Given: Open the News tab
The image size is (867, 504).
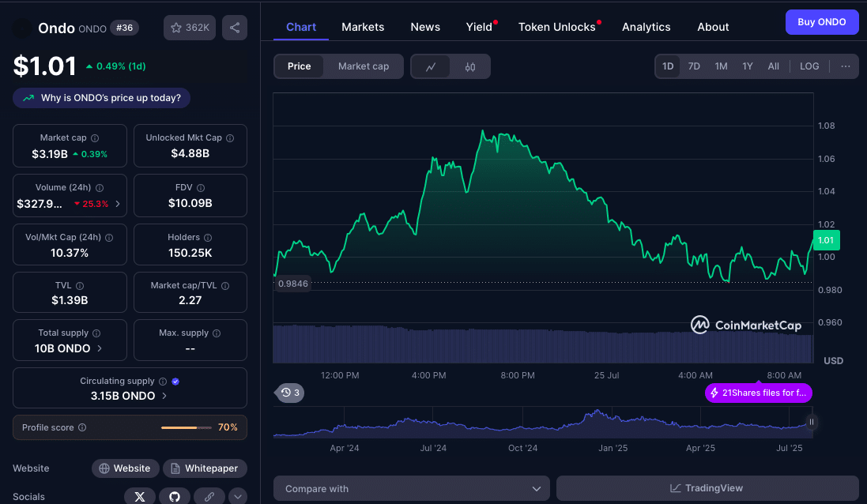Looking at the screenshot, I should [425, 27].
